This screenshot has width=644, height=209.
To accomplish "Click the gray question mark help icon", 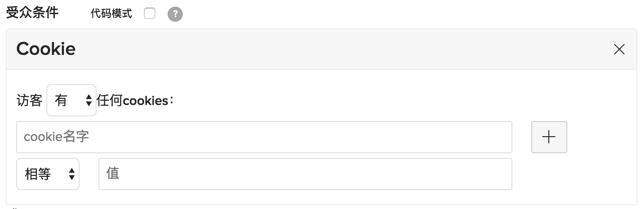I will (175, 15).
